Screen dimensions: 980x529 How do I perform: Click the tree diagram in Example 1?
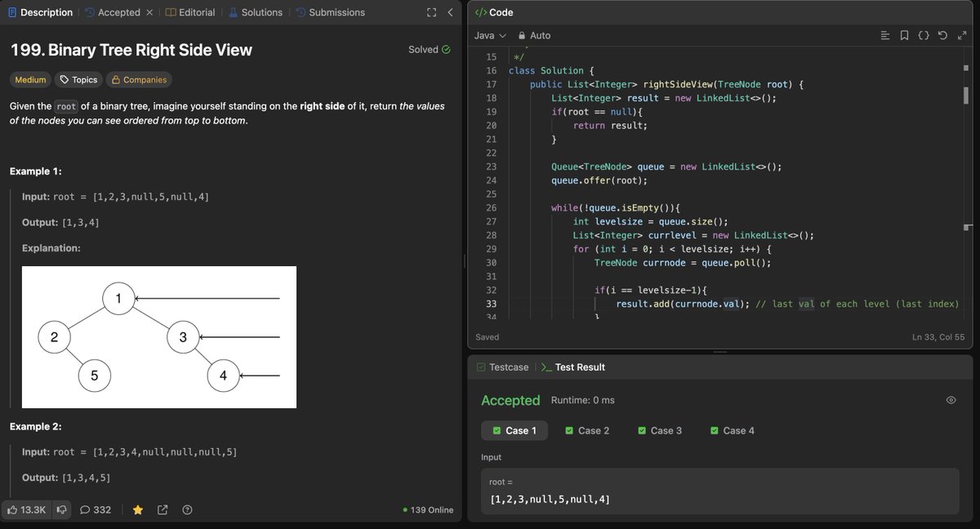(x=158, y=337)
